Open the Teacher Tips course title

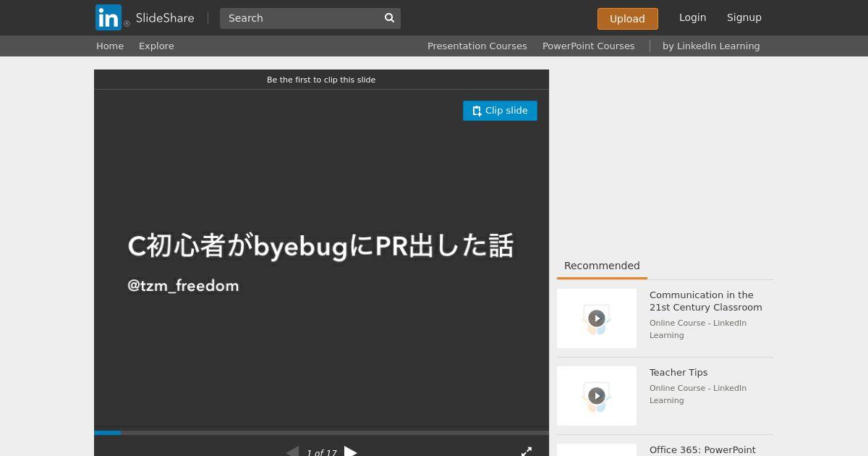[x=678, y=372]
